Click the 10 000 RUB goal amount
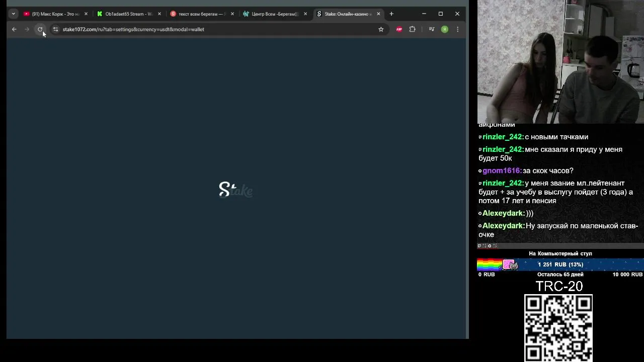 click(627, 275)
